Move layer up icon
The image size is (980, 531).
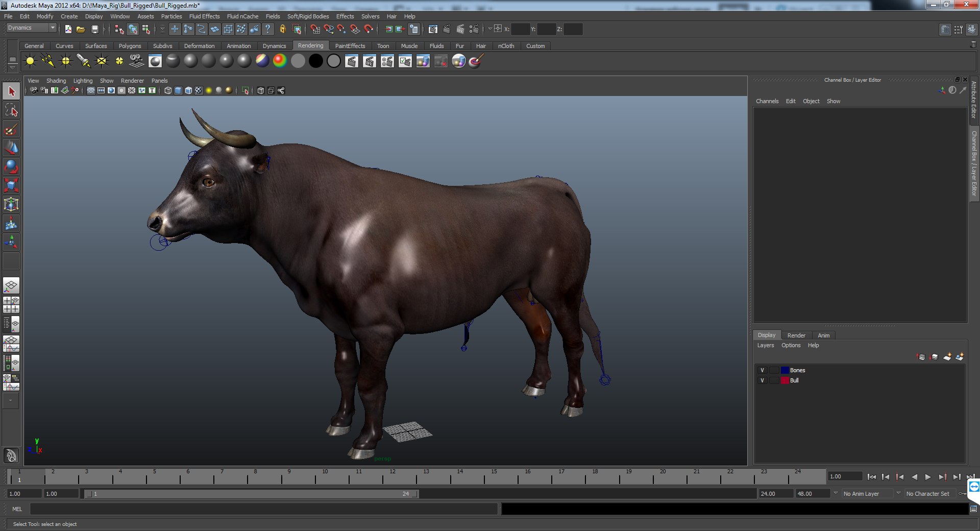tap(921, 356)
